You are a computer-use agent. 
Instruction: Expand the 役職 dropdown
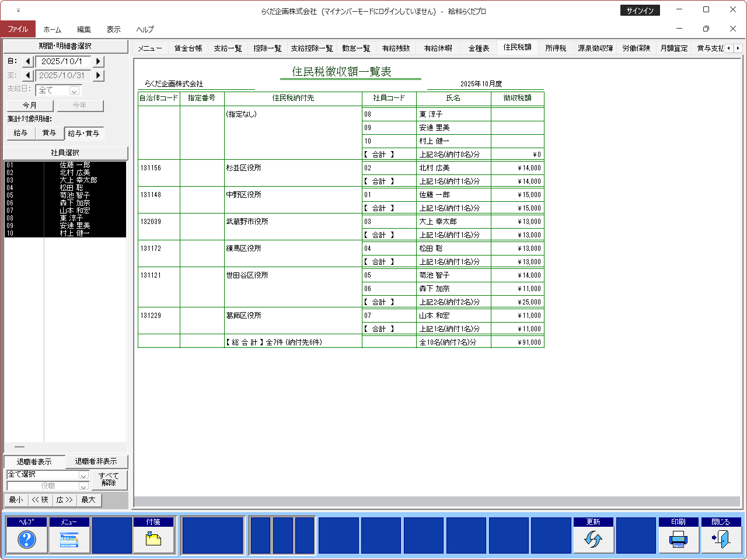(83, 486)
